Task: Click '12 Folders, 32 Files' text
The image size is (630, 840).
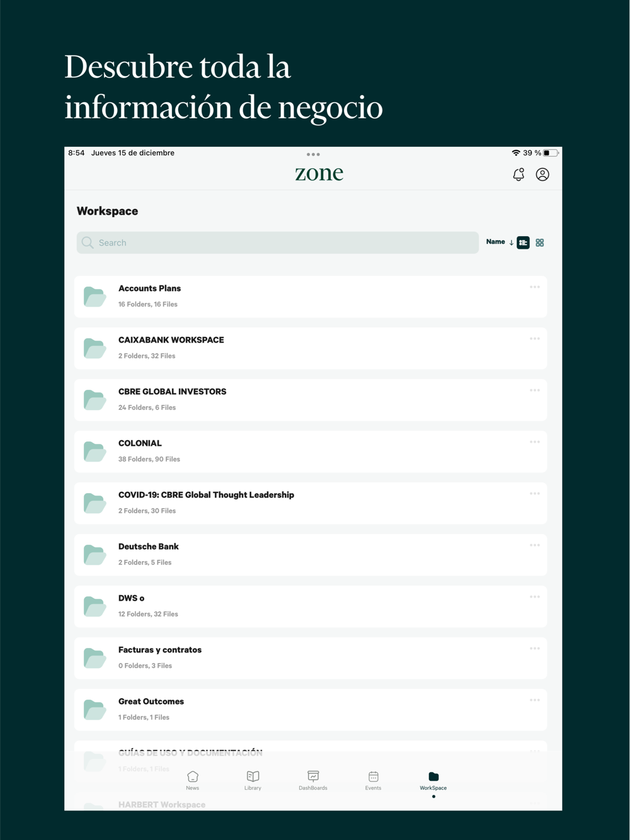Action: 148,614
